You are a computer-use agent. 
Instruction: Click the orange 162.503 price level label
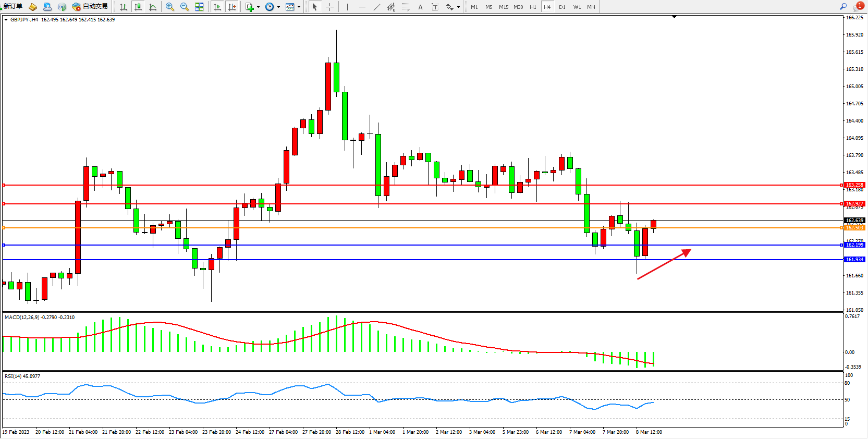[x=854, y=228]
